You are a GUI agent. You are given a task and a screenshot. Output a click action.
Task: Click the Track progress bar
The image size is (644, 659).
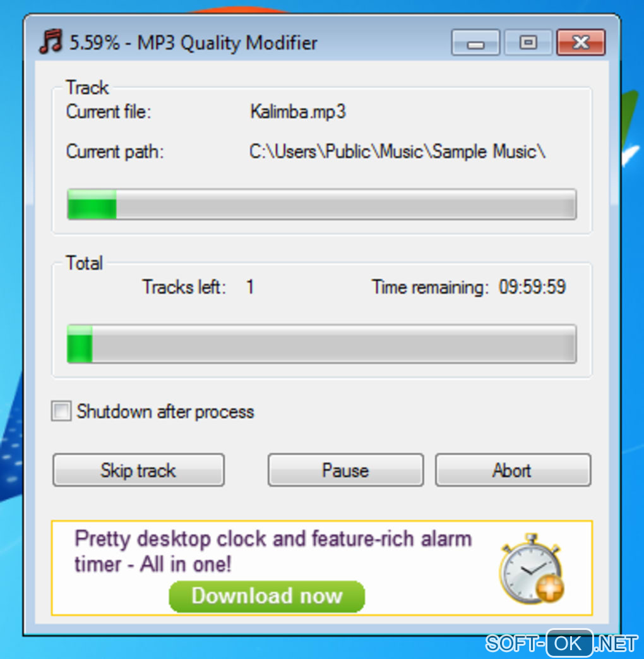point(322,204)
